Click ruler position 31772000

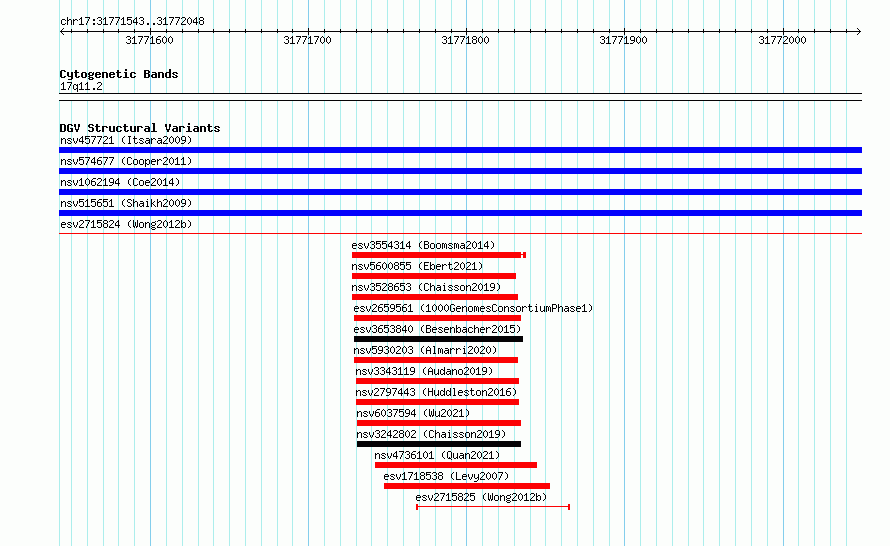coord(782,40)
